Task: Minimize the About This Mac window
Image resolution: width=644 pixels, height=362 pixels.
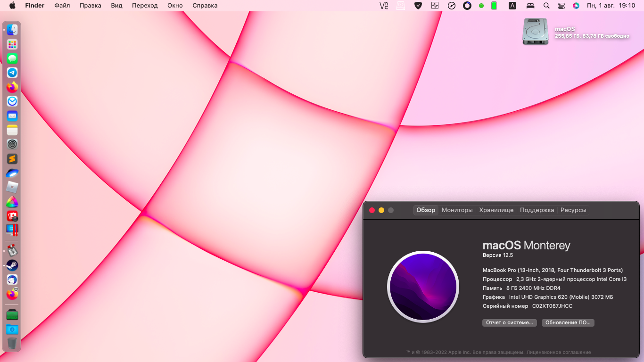Action: pyautogui.click(x=381, y=210)
